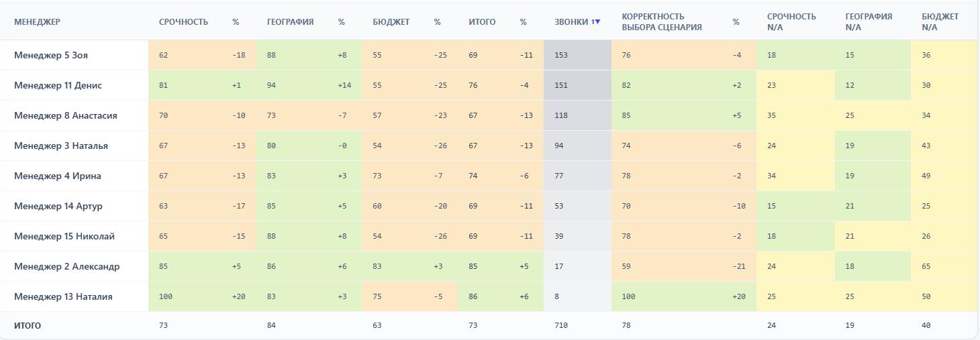This screenshot has height=340, width=980.
Task: Open Менеджер 5 Зоя row
Action: [x=51, y=55]
